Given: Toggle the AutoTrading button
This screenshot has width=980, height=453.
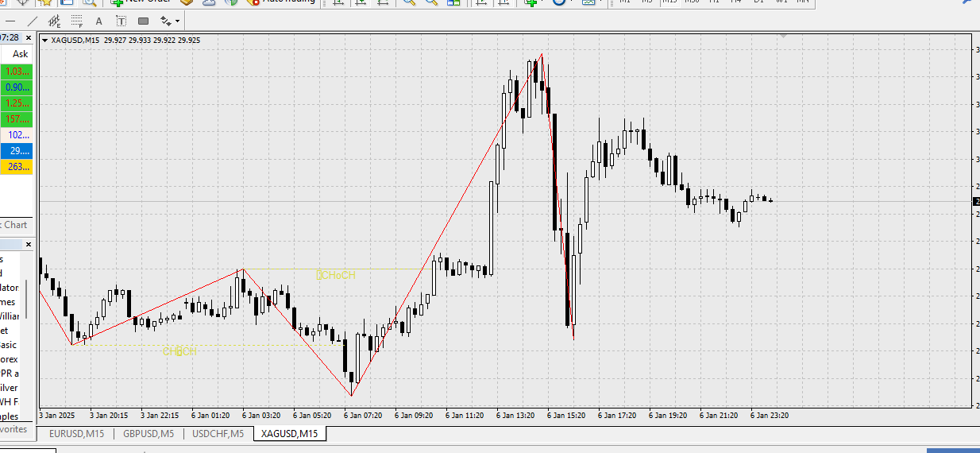Looking at the screenshot, I should [280, 2].
